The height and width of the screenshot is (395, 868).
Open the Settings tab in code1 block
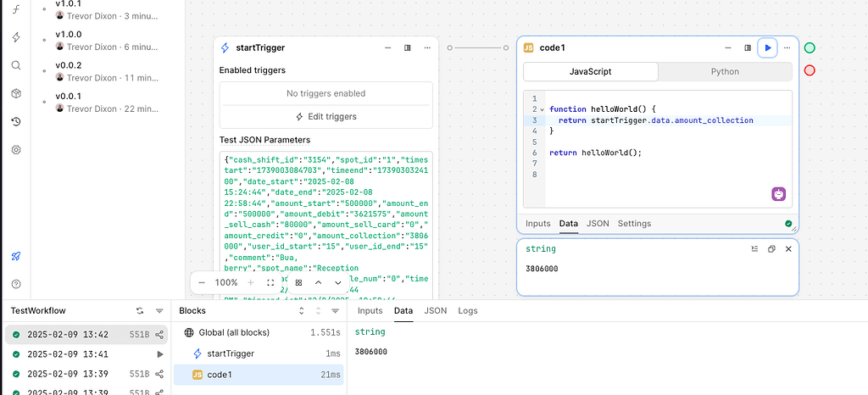634,224
